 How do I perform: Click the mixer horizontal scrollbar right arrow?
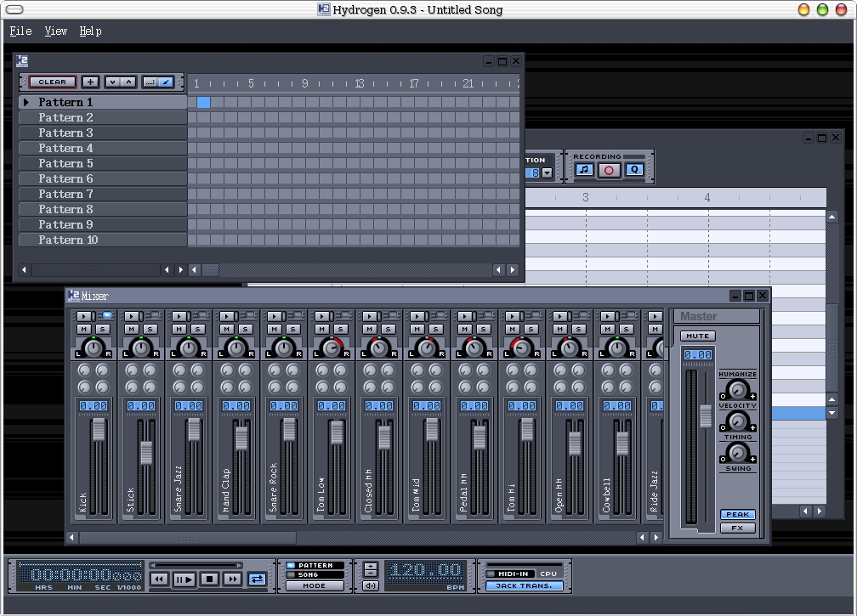pos(656,538)
